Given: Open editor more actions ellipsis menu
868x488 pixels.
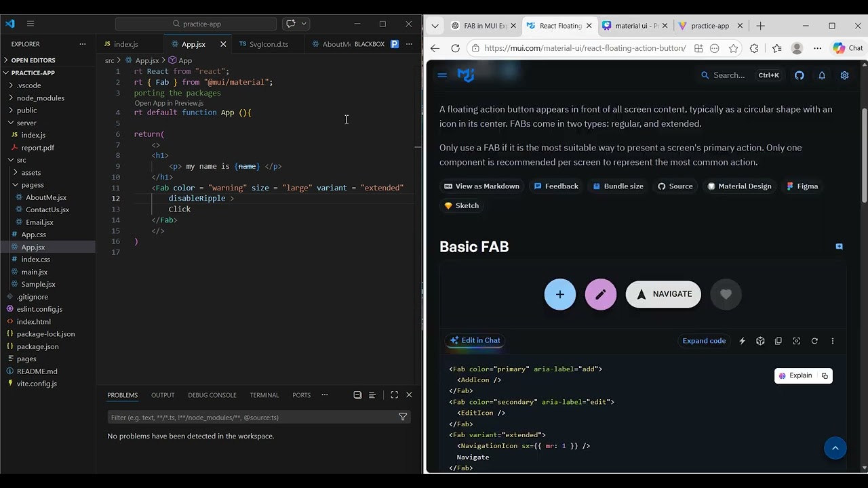Looking at the screenshot, I should coord(409,44).
